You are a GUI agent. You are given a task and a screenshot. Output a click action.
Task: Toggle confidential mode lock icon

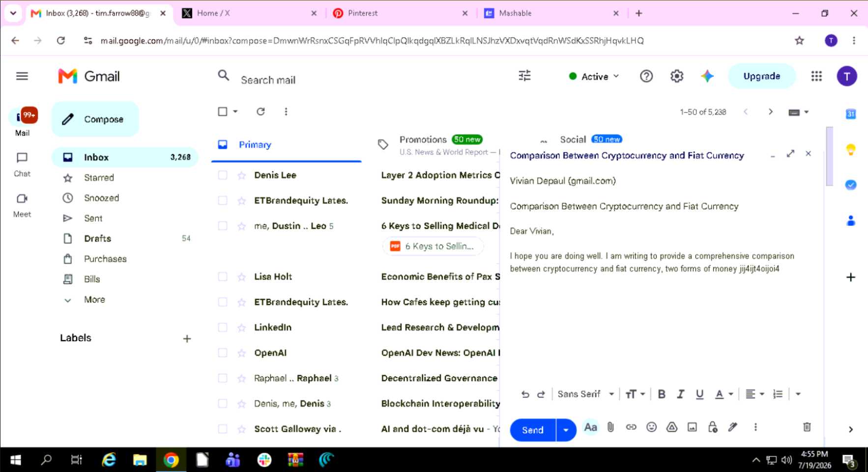tap(713, 427)
